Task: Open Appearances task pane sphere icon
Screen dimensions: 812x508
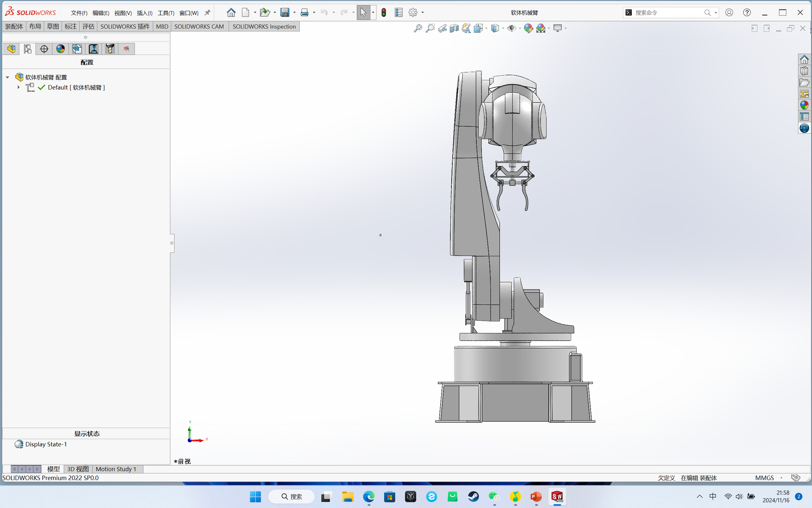Action: [x=804, y=105]
